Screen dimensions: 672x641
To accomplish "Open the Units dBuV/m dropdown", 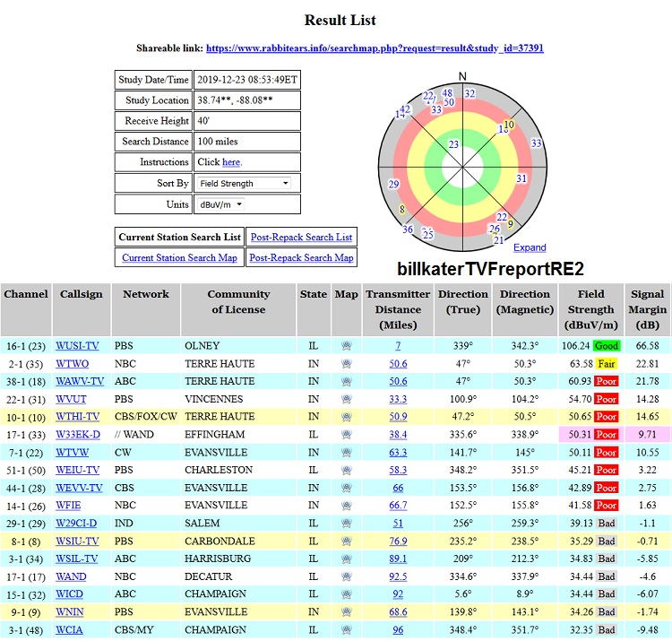I will pyautogui.click(x=220, y=204).
